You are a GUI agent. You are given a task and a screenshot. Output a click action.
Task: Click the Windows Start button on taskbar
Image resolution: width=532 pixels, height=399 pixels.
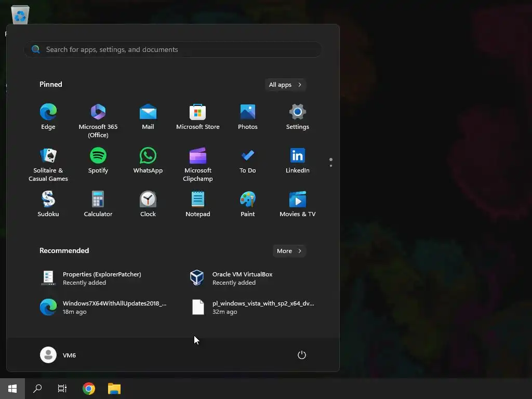[x=12, y=389]
